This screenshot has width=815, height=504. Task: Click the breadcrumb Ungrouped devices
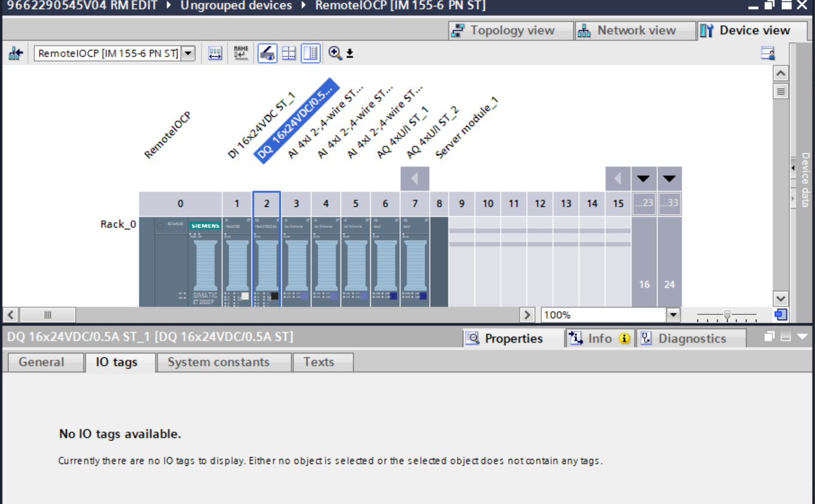236,6
